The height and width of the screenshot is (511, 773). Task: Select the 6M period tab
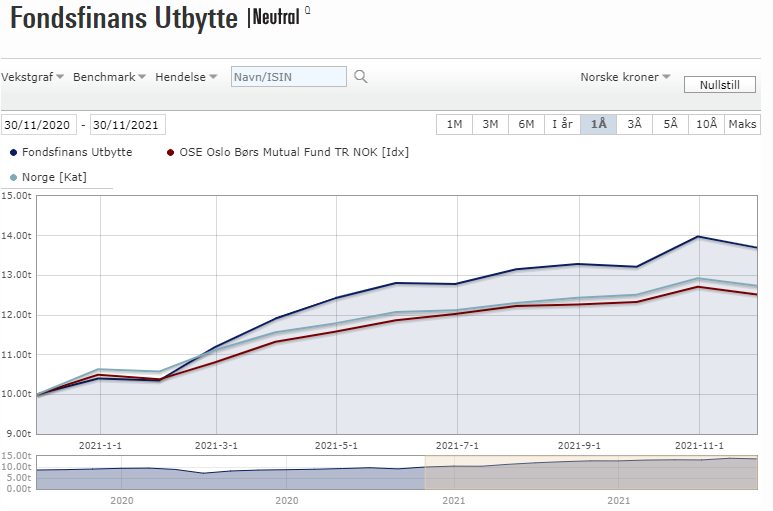point(526,124)
